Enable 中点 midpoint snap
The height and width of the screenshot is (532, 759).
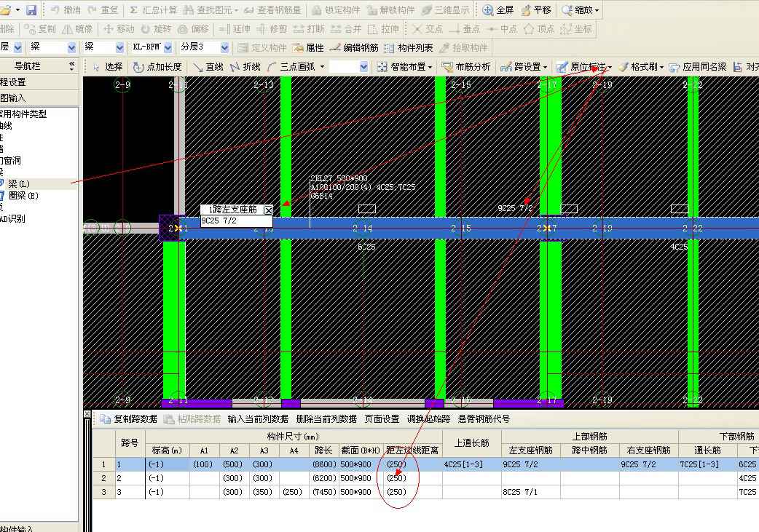502,29
